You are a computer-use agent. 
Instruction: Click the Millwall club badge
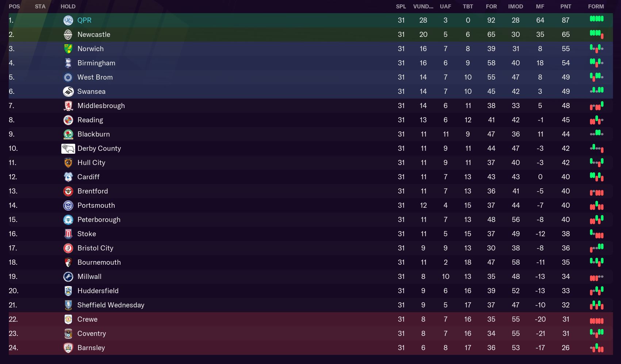click(x=68, y=277)
